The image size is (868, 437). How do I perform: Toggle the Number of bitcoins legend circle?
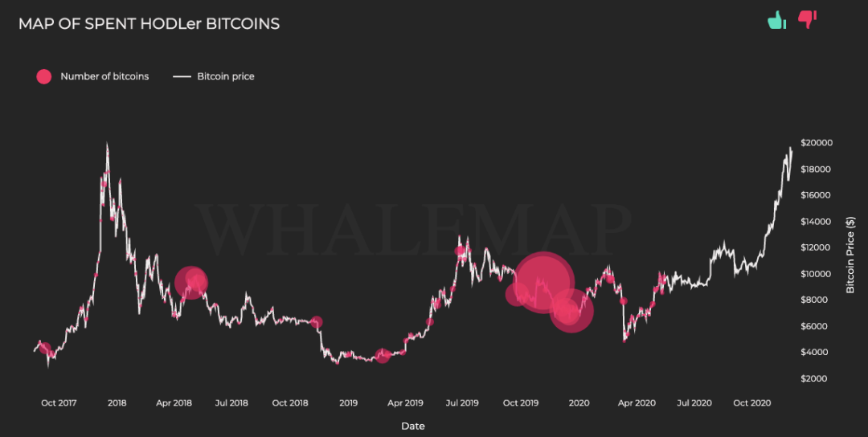coord(44,76)
